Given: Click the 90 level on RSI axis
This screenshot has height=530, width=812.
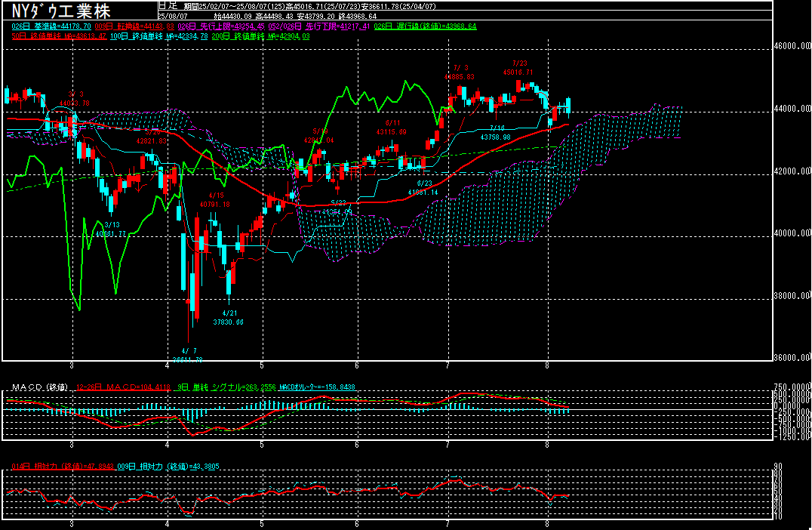Looking at the screenshot, I should (778, 467).
